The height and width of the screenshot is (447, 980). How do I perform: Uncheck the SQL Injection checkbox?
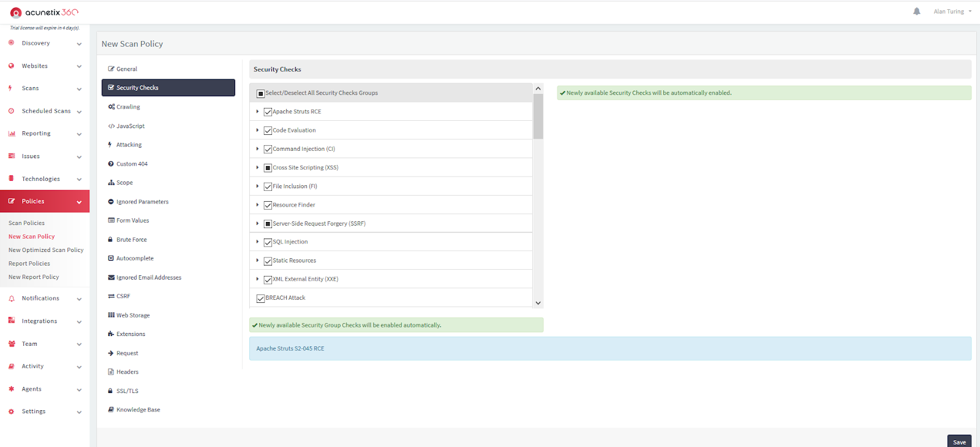268,243
